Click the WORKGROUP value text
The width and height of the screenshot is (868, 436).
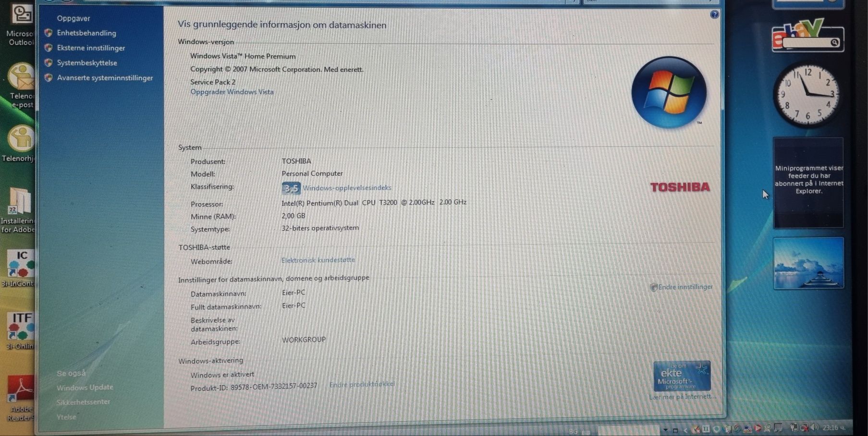pos(304,339)
